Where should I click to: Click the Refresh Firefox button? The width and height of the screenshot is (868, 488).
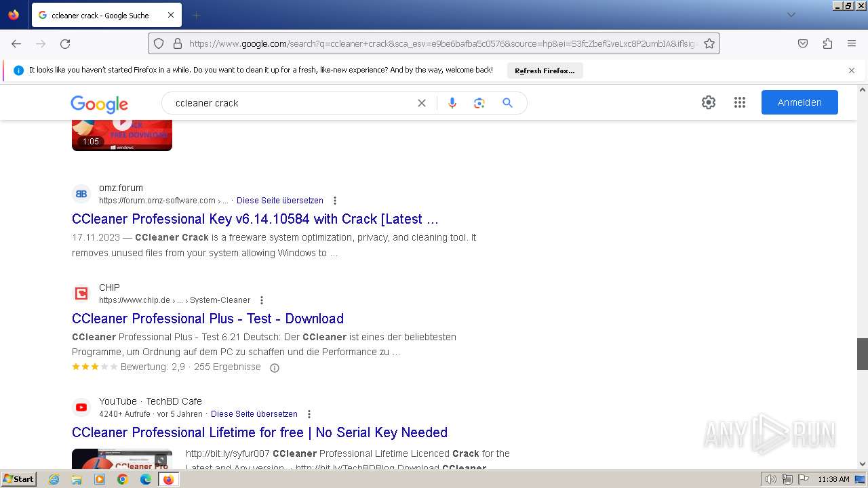(545, 70)
